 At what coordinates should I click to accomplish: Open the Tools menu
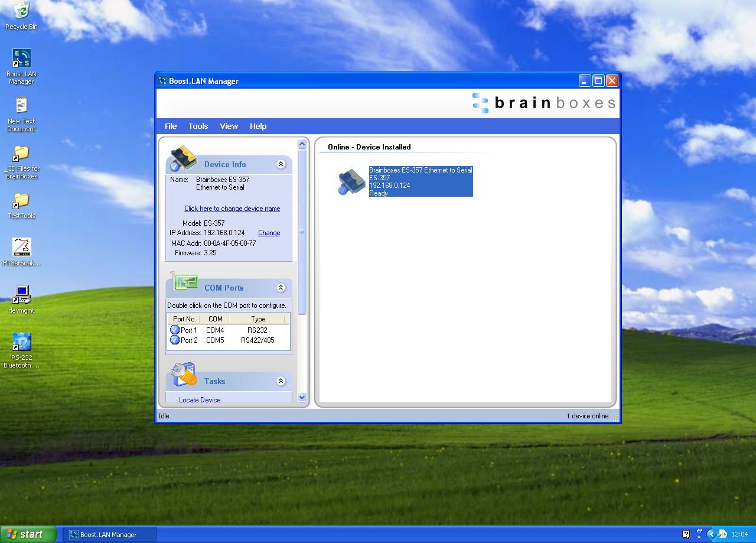coord(198,126)
